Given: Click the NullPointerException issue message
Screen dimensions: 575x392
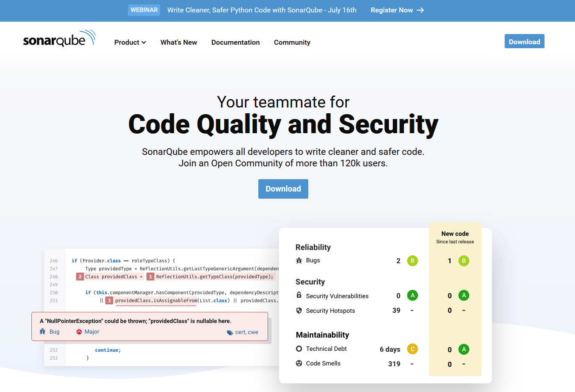Looking at the screenshot, I should [x=135, y=321].
